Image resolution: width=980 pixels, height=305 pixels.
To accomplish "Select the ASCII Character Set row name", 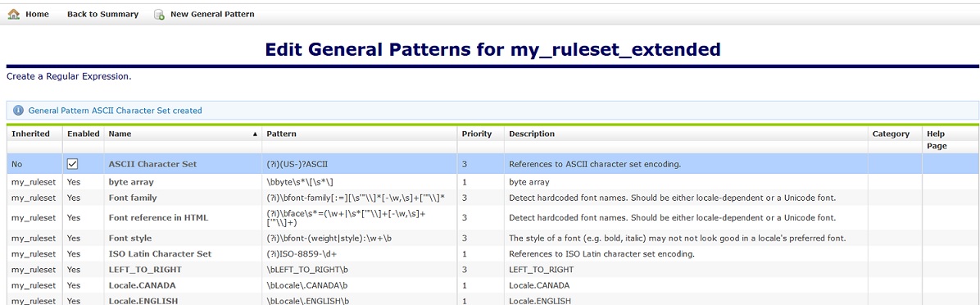I will tap(152, 164).
